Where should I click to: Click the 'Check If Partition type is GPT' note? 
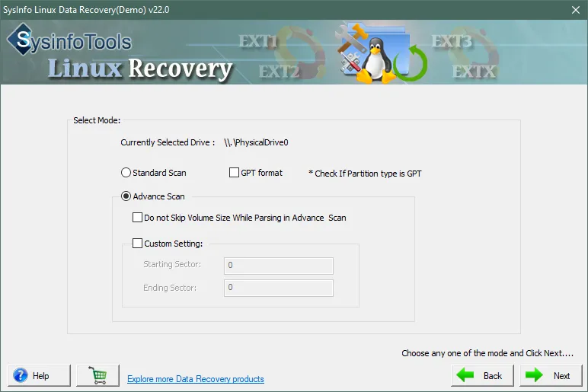tap(365, 174)
